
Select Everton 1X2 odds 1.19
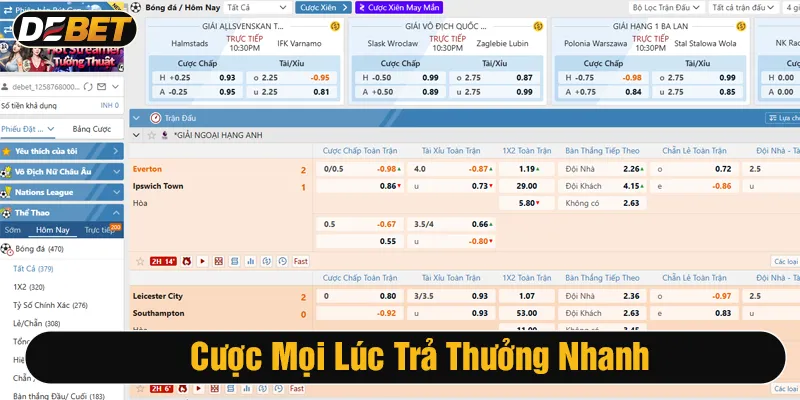pyautogui.click(x=527, y=169)
